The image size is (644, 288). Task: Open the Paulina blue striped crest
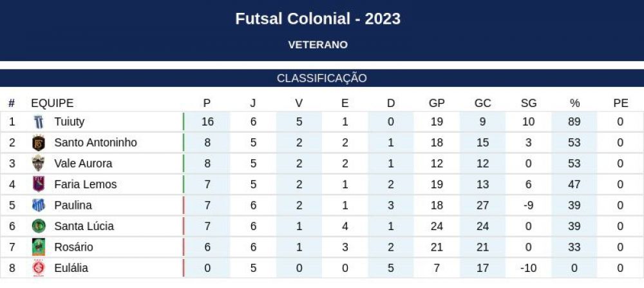(x=39, y=206)
